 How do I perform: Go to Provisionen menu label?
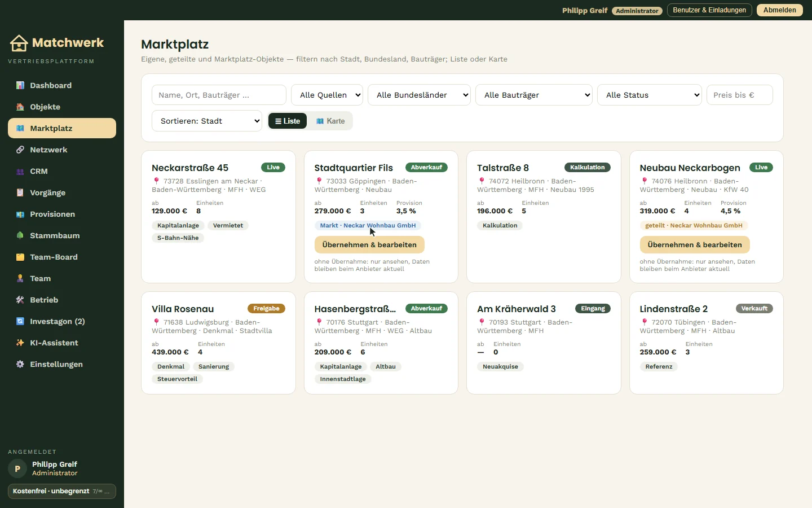52,214
